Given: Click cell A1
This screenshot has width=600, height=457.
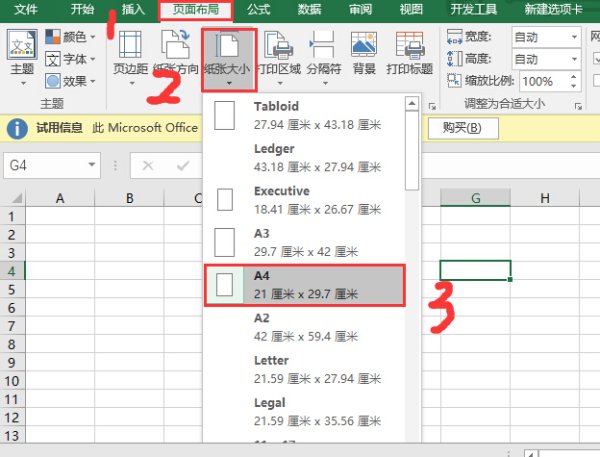Looking at the screenshot, I should 60,216.
